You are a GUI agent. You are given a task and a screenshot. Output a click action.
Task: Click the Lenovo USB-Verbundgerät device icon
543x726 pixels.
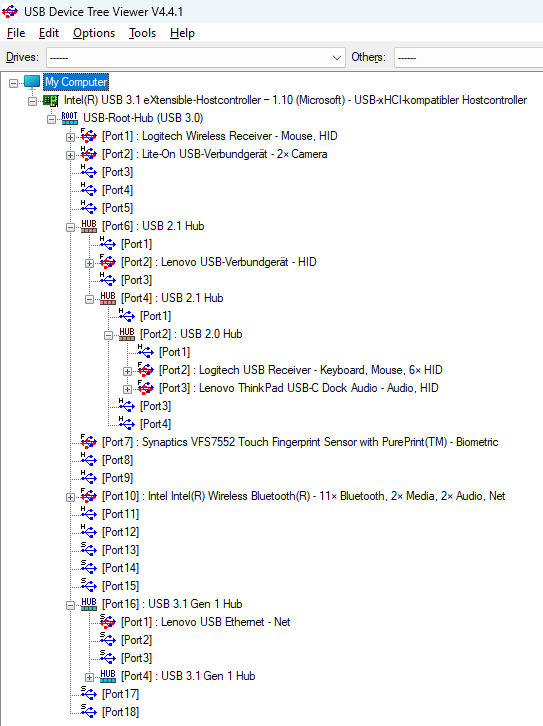[107, 262]
